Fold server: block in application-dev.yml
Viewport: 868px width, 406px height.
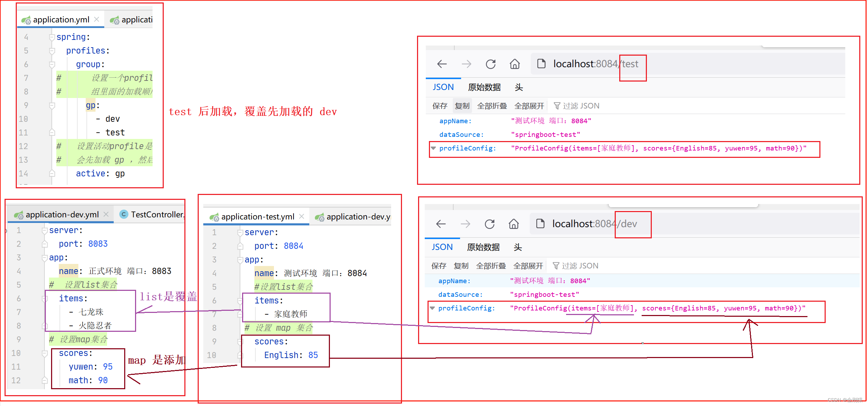pos(45,230)
